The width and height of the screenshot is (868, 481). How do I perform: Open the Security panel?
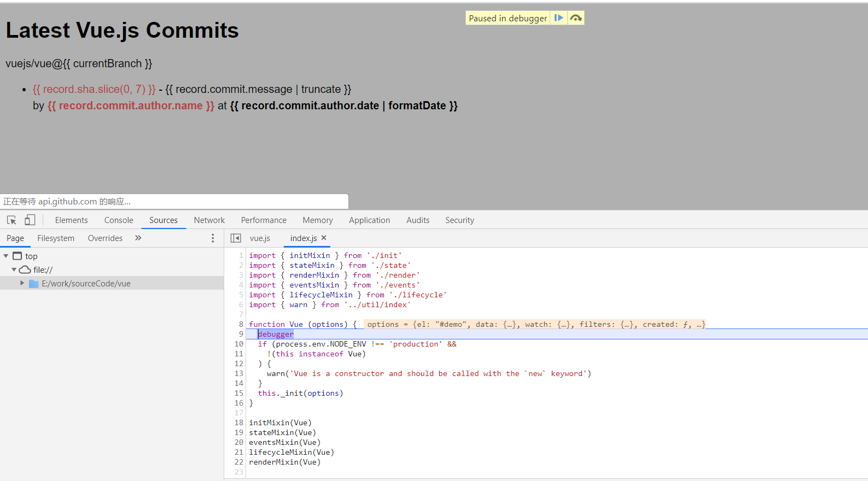459,220
